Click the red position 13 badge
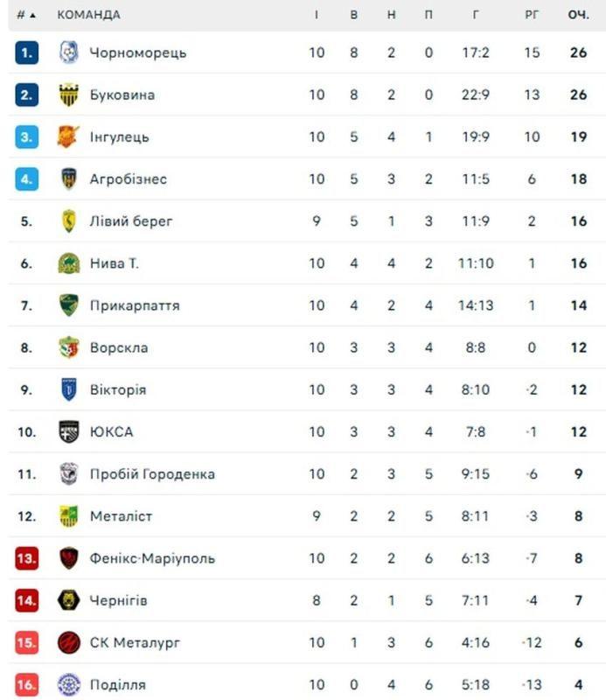 click(x=27, y=558)
